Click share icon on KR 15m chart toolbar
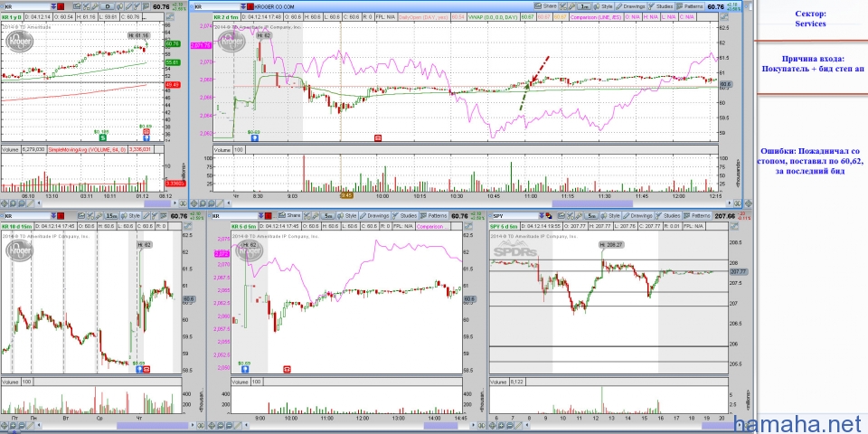This screenshot has width=868, height=434. coord(80,215)
